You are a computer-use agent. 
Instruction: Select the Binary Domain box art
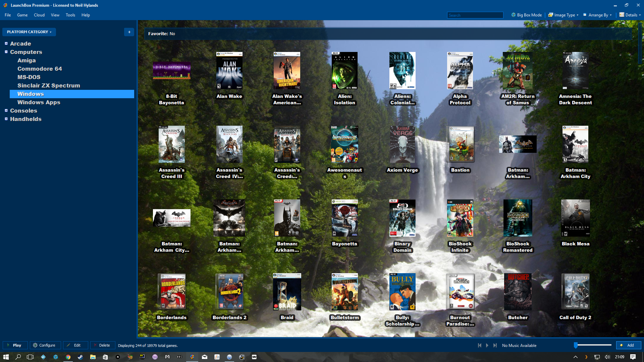(402, 218)
